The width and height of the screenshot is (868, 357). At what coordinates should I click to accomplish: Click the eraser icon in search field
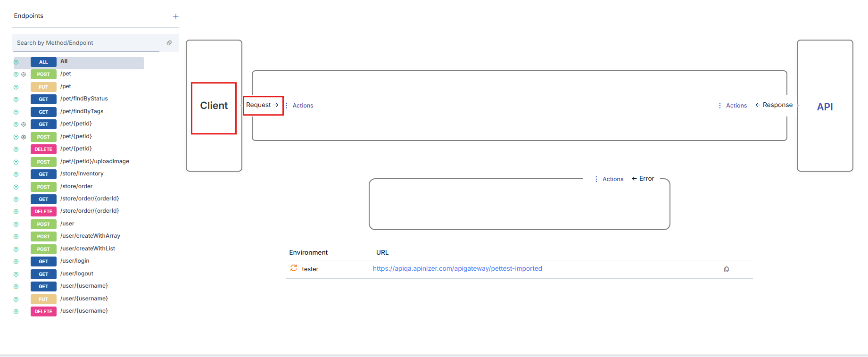[x=169, y=43]
